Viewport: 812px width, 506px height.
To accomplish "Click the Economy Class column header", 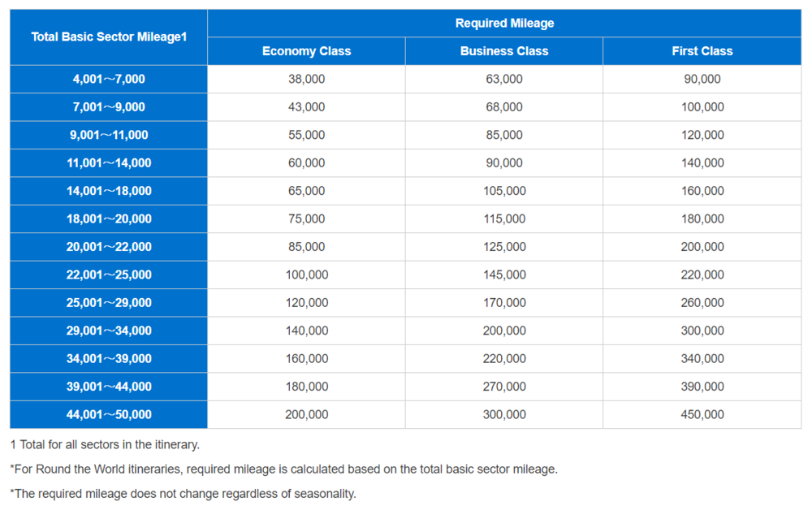I will coord(306,51).
